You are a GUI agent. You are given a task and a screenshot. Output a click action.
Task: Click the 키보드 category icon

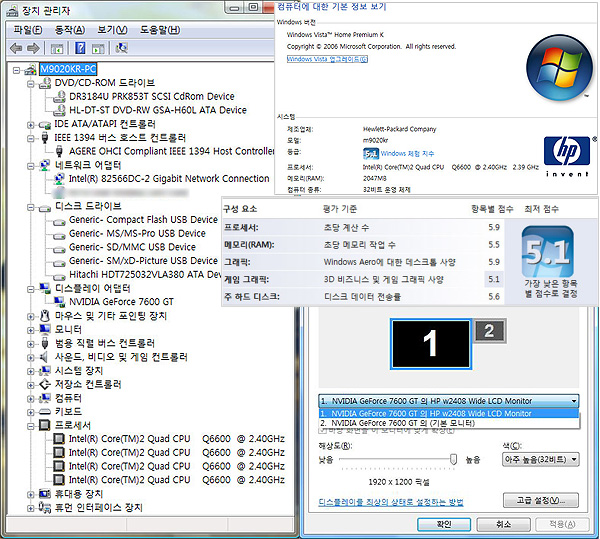(x=45, y=412)
